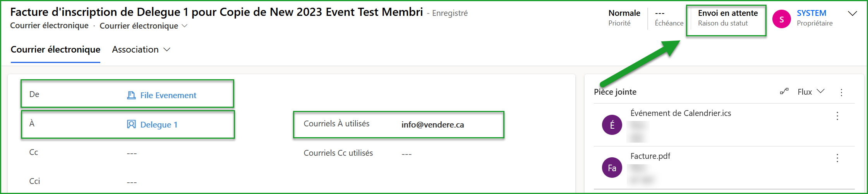This screenshot has height=194, width=868.
Task: Open the SYSTEM owner link
Action: pos(811,13)
